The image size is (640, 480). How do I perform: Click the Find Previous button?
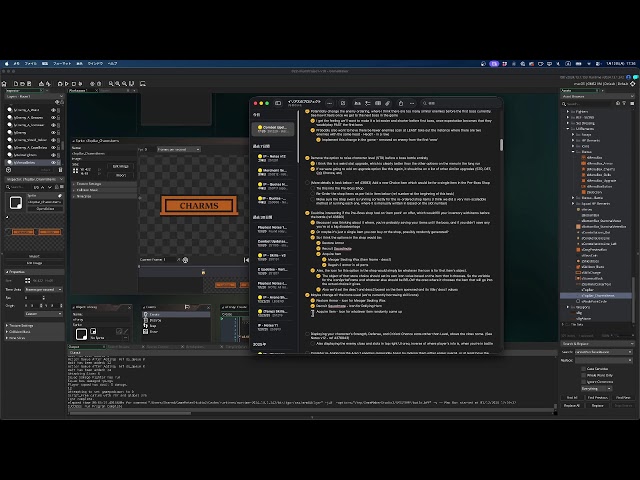point(598,398)
